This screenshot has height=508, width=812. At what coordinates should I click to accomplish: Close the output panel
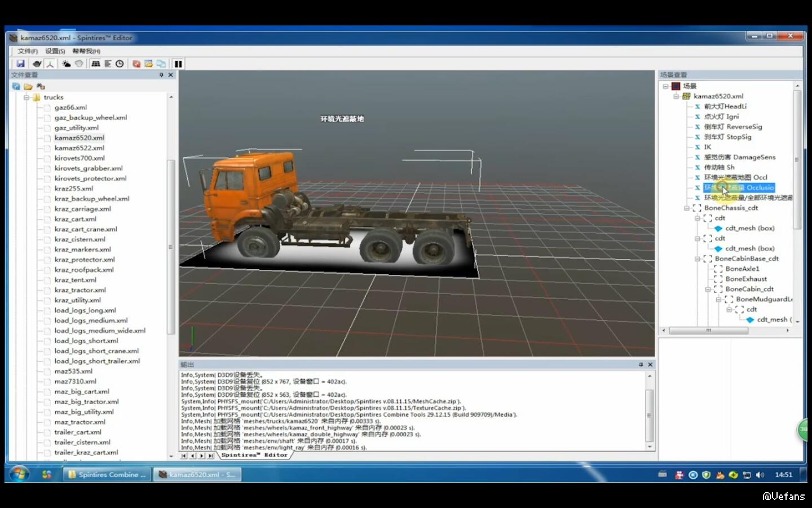650,365
